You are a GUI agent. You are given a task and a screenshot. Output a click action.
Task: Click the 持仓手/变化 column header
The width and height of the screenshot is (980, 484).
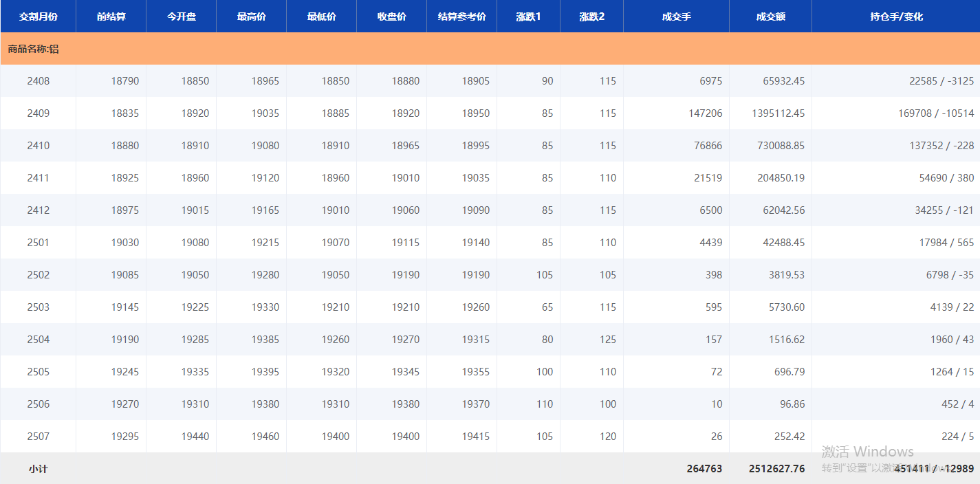point(895,16)
